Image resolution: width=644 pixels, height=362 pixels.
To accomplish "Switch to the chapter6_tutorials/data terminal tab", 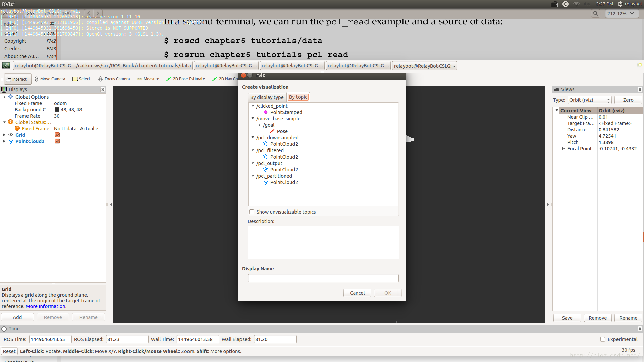I will pos(103,66).
